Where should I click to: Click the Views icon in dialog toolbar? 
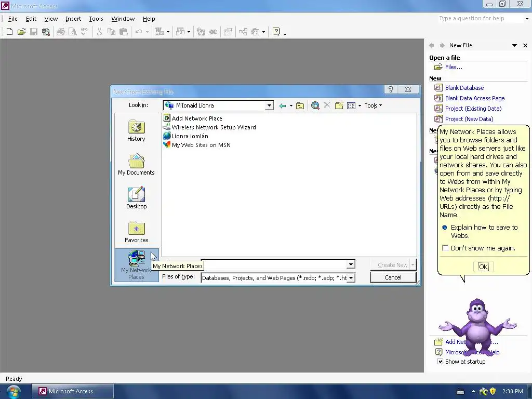[351, 106]
